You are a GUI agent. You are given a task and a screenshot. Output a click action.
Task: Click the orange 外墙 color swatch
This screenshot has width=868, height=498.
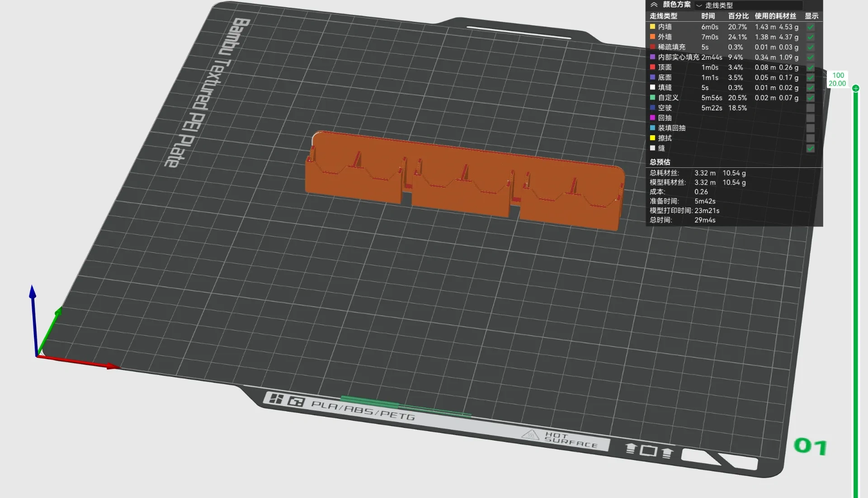point(652,37)
